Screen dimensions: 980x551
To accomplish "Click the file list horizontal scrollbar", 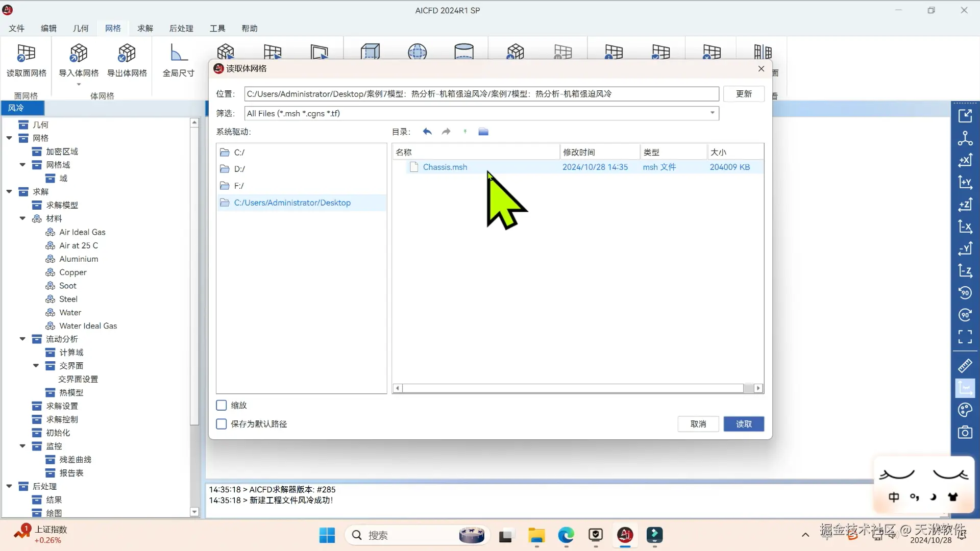I will pos(572,388).
